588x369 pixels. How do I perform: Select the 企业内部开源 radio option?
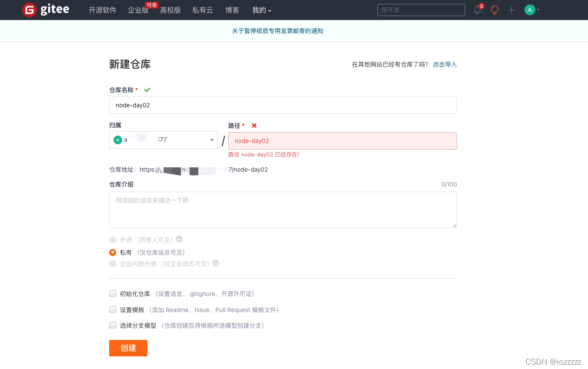pos(113,264)
